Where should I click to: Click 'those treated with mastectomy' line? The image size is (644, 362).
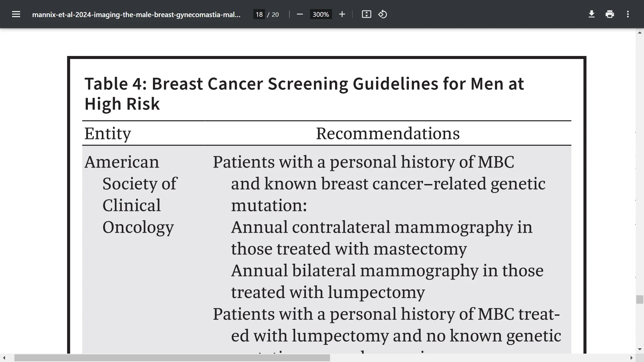coord(349,249)
